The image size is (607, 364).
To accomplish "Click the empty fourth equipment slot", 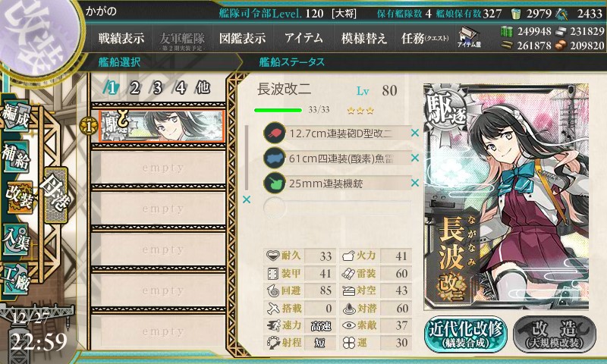I will click(337, 207).
